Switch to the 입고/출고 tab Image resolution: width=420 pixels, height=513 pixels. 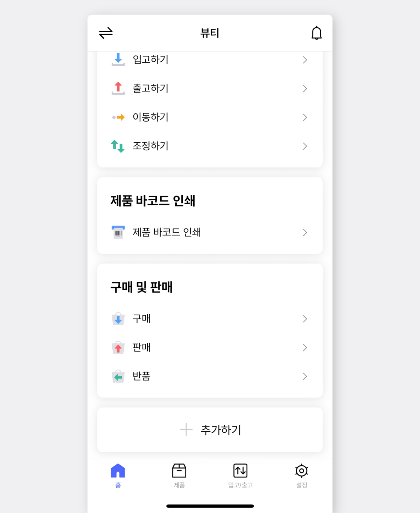240,475
